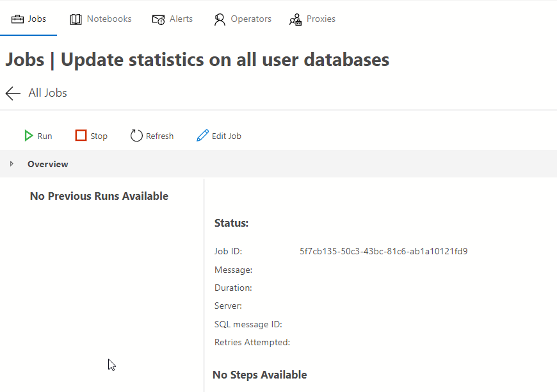Click the Job ID GUID value
Viewport: 557px width, 392px height.
383,251
